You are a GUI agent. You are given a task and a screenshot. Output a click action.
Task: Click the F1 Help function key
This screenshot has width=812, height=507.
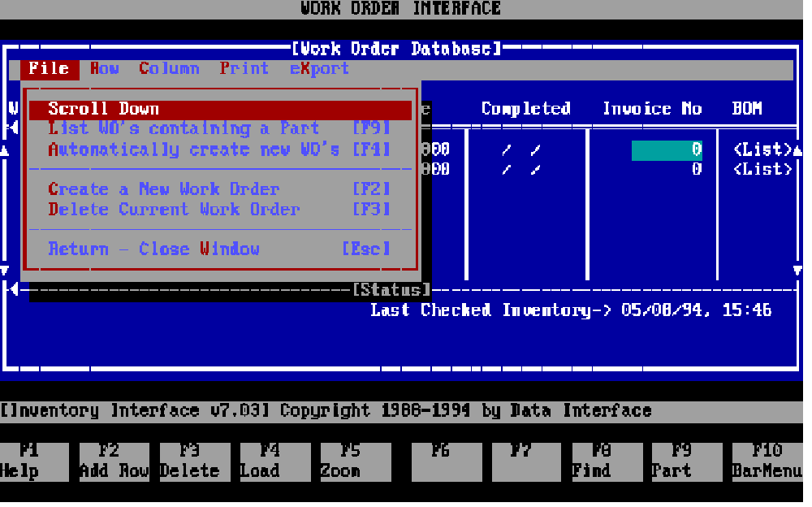(34, 462)
